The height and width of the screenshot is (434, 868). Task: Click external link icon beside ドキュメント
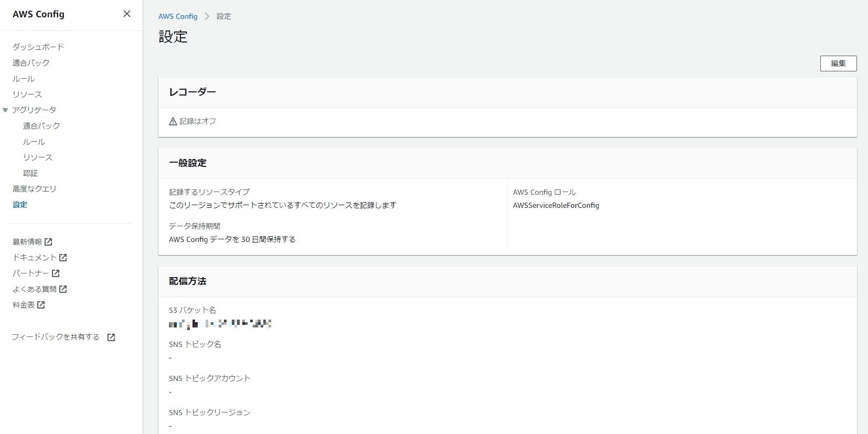[63, 258]
